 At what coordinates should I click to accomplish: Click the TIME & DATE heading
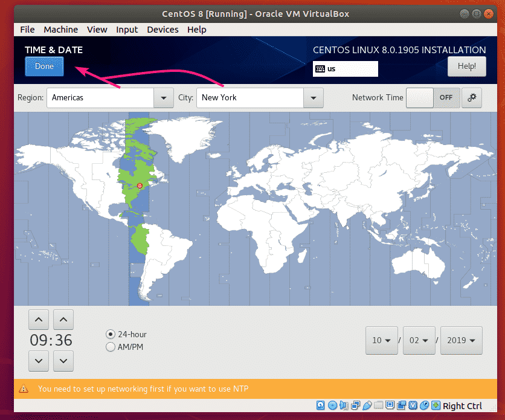coord(54,50)
